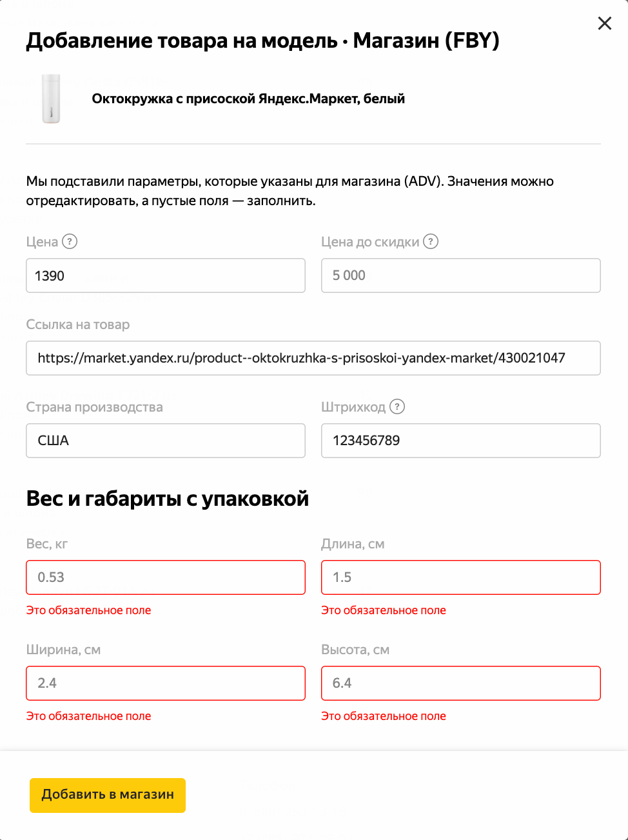The height and width of the screenshot is (840, 628).
Task: Click the Цена до скидки input
Action: [460, 275]
